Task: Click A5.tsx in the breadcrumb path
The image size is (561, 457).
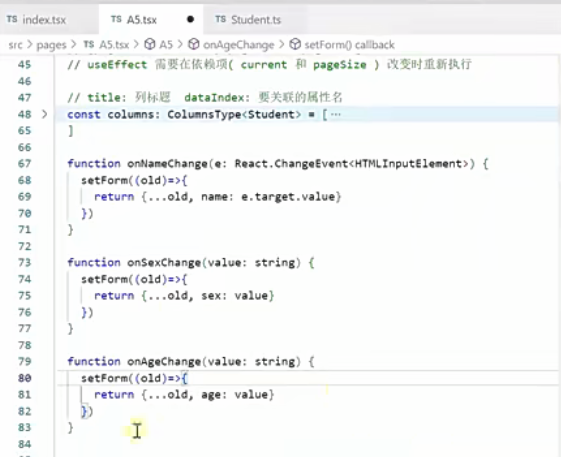Action: pyautogui.click(x=114, y=45)
